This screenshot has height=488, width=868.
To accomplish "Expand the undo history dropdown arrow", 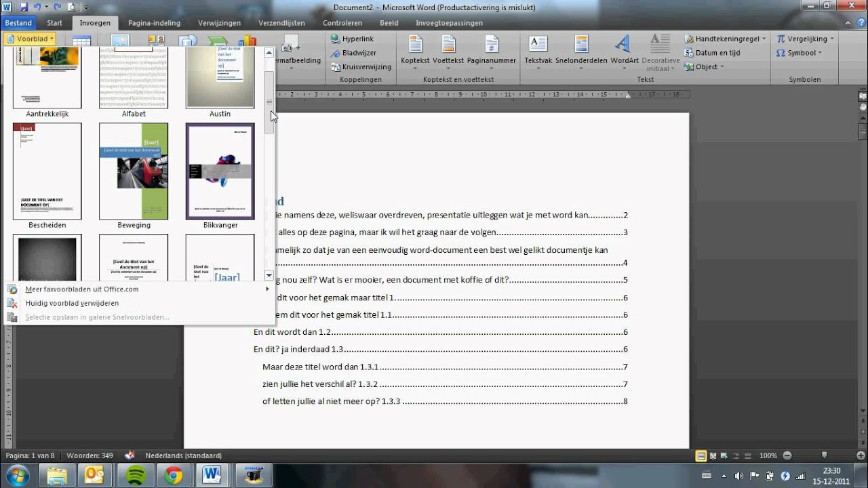I will point(45,8).
